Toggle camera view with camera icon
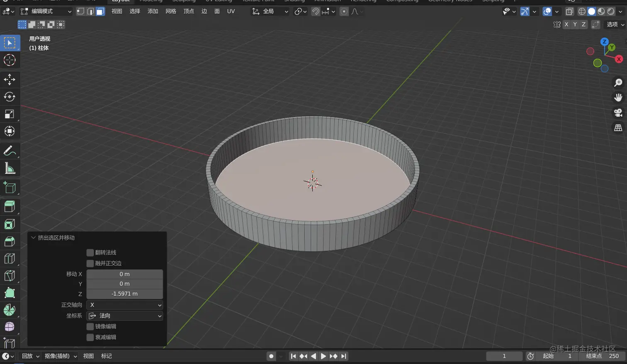The height and width of the screenshot is (364, 627). coord(618,113)
